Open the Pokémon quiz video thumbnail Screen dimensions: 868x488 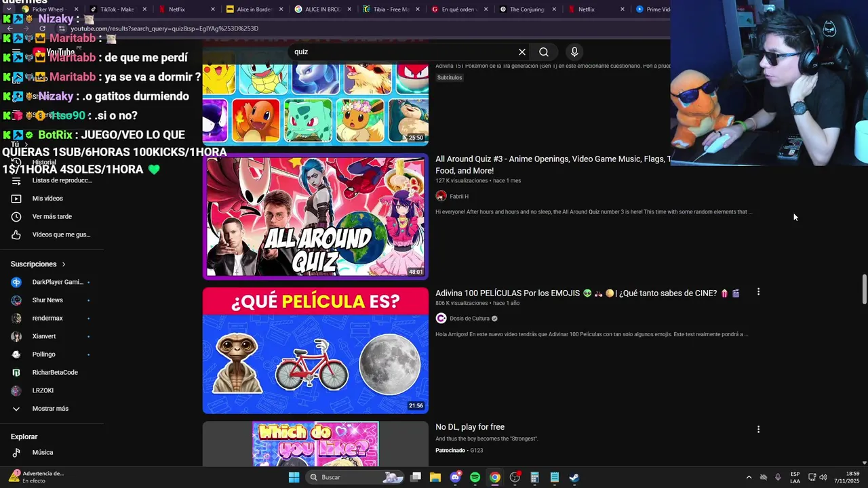click(x=315, y=103)
